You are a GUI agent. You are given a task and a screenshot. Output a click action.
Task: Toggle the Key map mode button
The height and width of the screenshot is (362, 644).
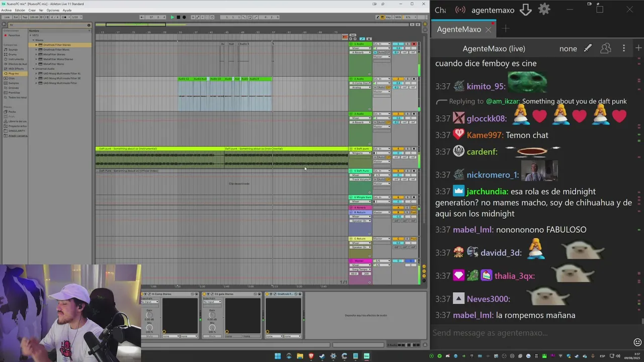(389, 17)
